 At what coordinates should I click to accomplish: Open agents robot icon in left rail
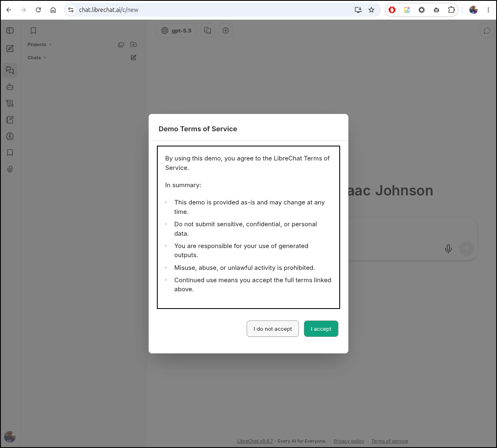10,87
